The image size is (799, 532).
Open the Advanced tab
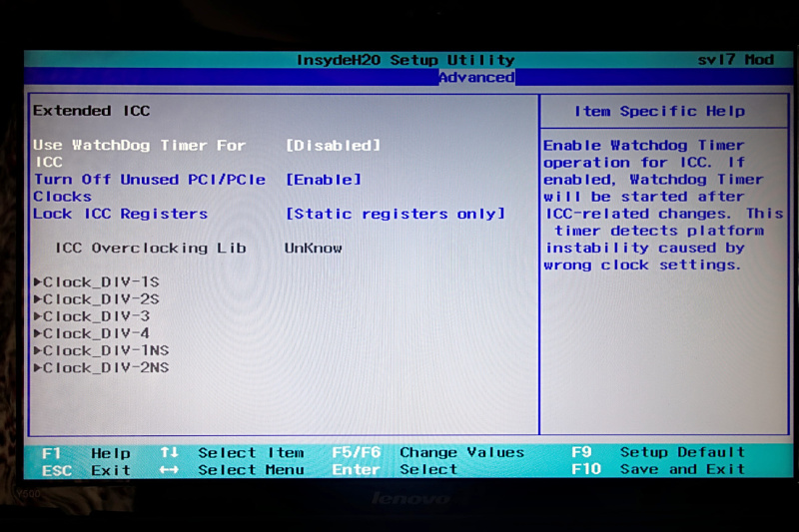476,78
